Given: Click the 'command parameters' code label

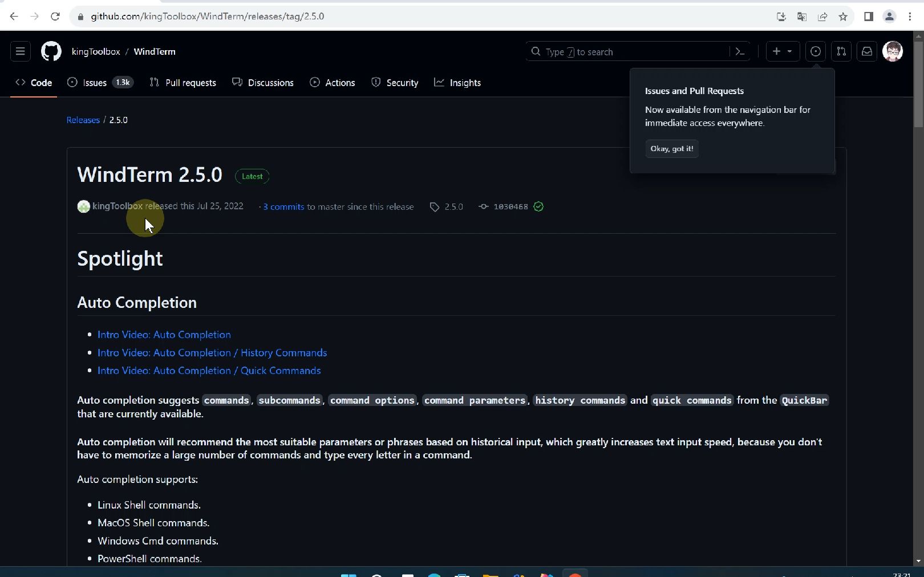Looking at the screenshot, I should [475, 400].
